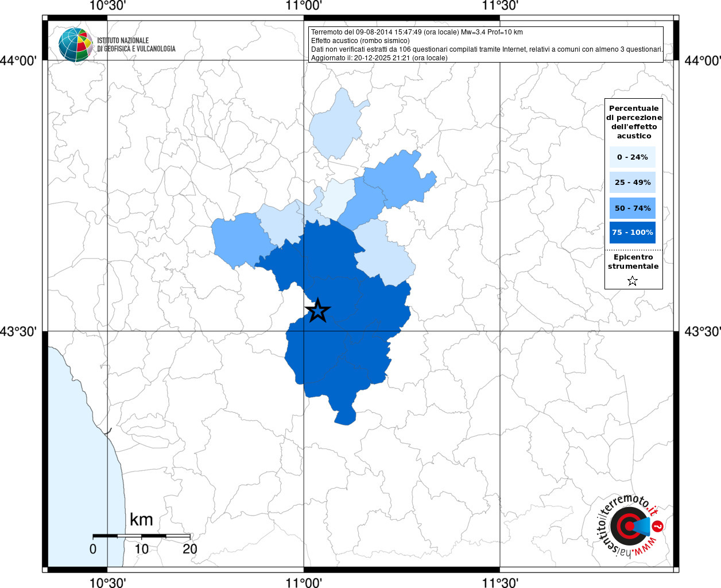Click the right '43°30'' latitude label
This screenshot has height=588, width=721.
[703, 331]
